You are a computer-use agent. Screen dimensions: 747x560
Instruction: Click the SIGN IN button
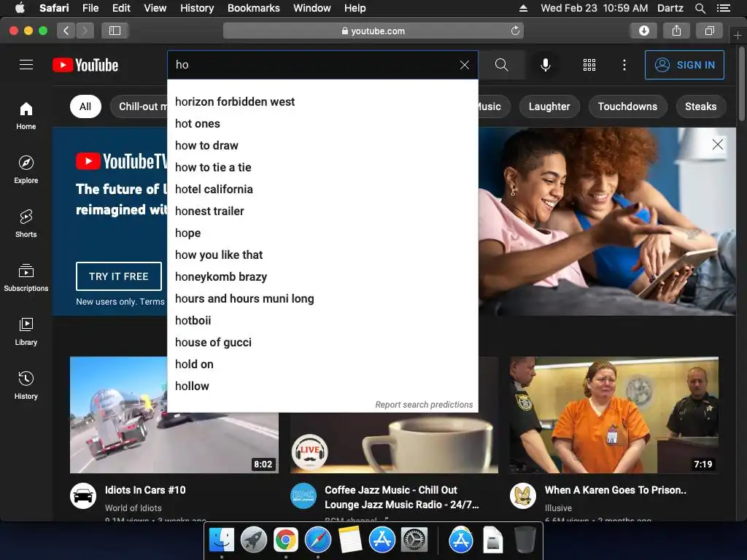pyautogui.click(x=684, y=65)
